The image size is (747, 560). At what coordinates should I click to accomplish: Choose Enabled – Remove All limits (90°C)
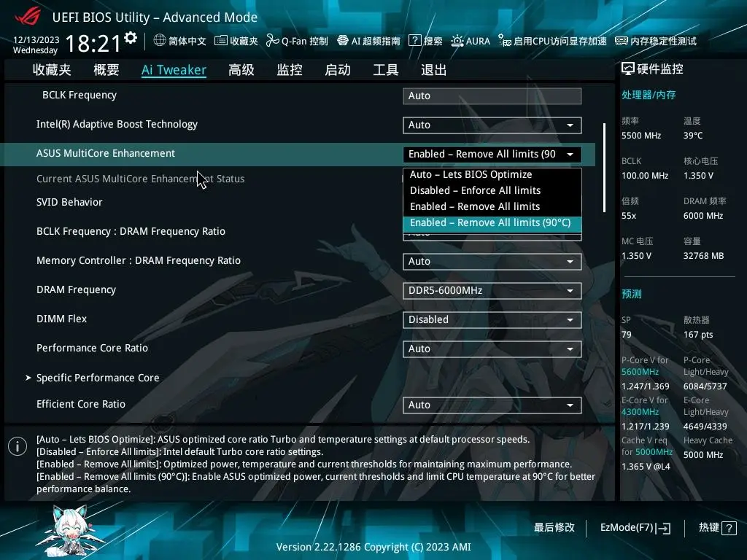[x=492, y=223]
